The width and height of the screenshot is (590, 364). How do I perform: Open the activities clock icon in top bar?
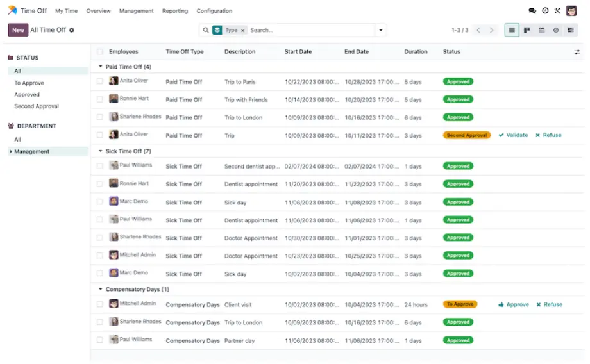point(545,11)
